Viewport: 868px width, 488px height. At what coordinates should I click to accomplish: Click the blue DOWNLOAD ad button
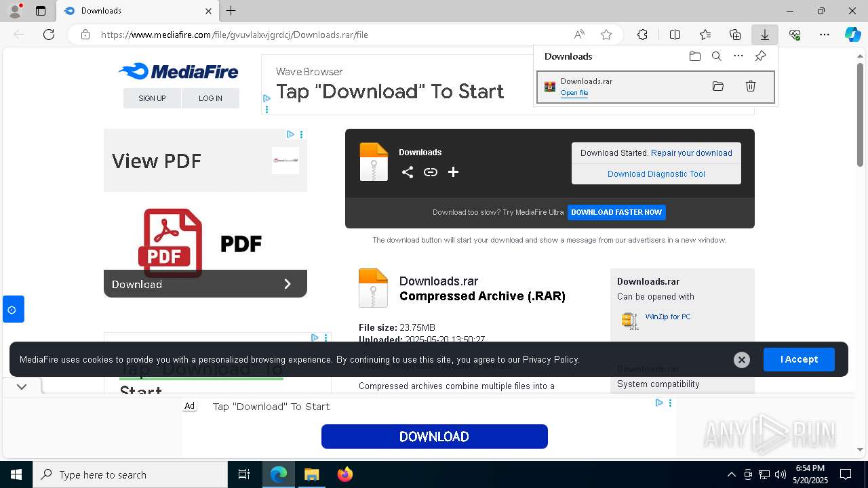coord(434,436)
